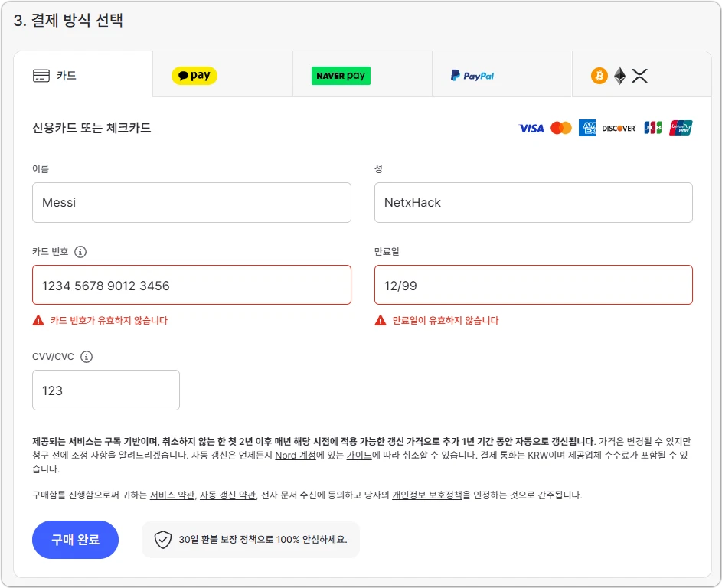The height and width of the screenshot is (588, 722).
Task: Click the card number input field
Action: [191, 285]
